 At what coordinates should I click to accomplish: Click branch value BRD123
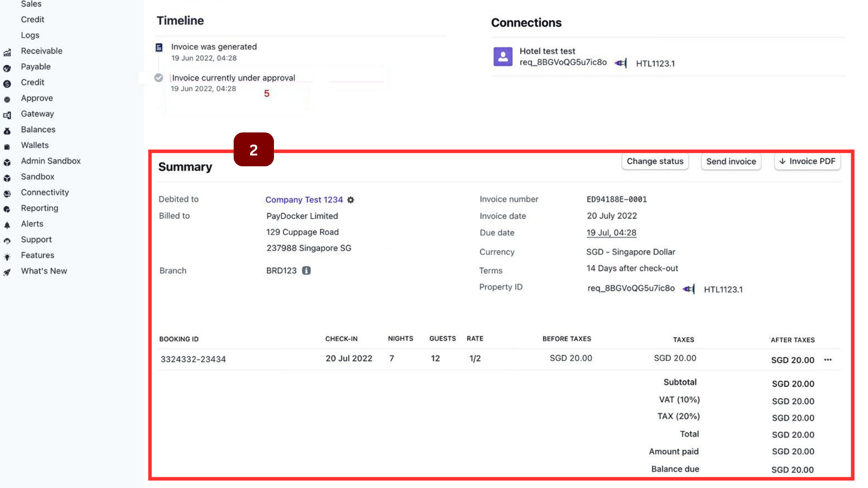coord(281,271)
